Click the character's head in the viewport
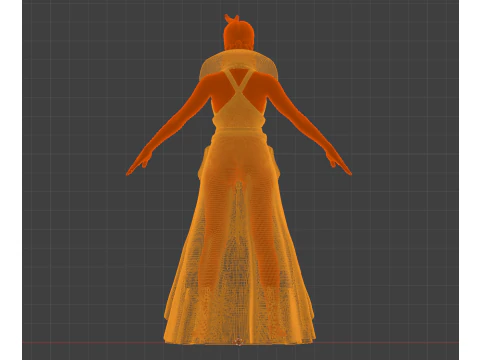 point(239,33)
